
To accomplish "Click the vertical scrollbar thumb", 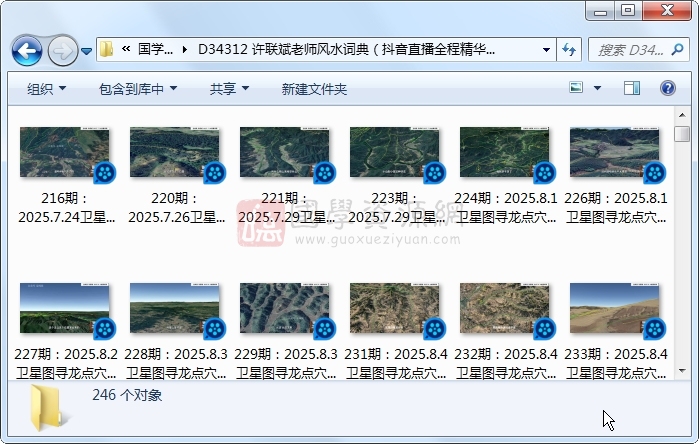I will coord(682,134).
